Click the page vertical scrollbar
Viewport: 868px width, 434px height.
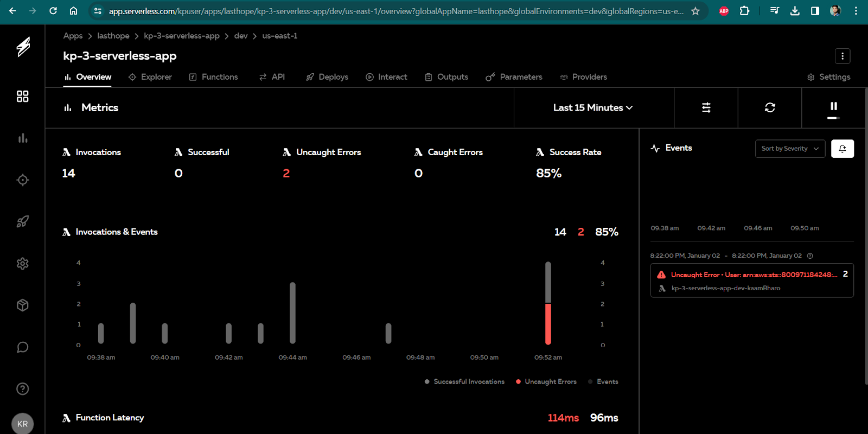866,236
